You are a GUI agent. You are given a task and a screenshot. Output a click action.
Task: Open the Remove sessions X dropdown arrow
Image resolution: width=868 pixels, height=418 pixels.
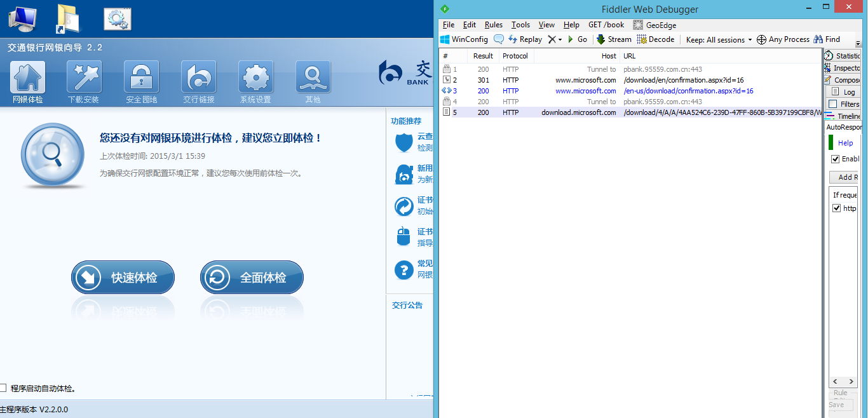(x=560, y=39)
